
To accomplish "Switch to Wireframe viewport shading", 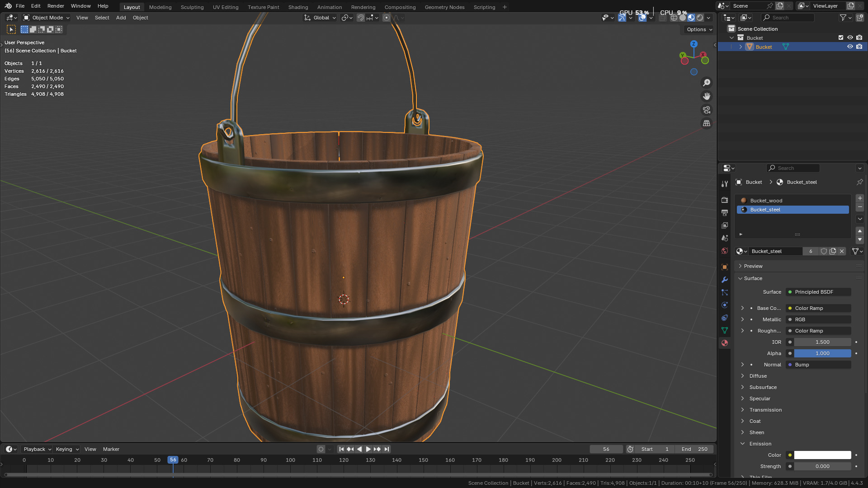I will [674, 18].
